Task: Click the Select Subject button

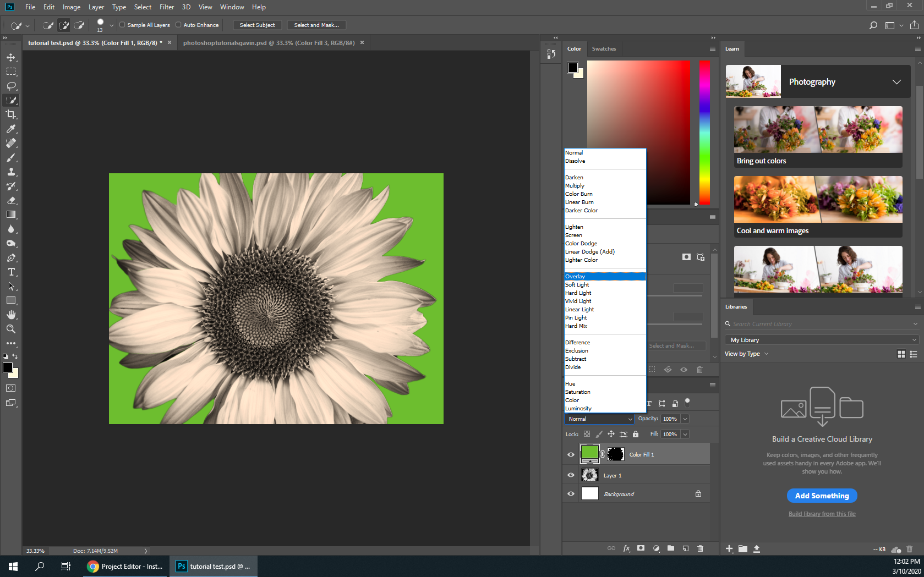Action: (x=257, y=25)
